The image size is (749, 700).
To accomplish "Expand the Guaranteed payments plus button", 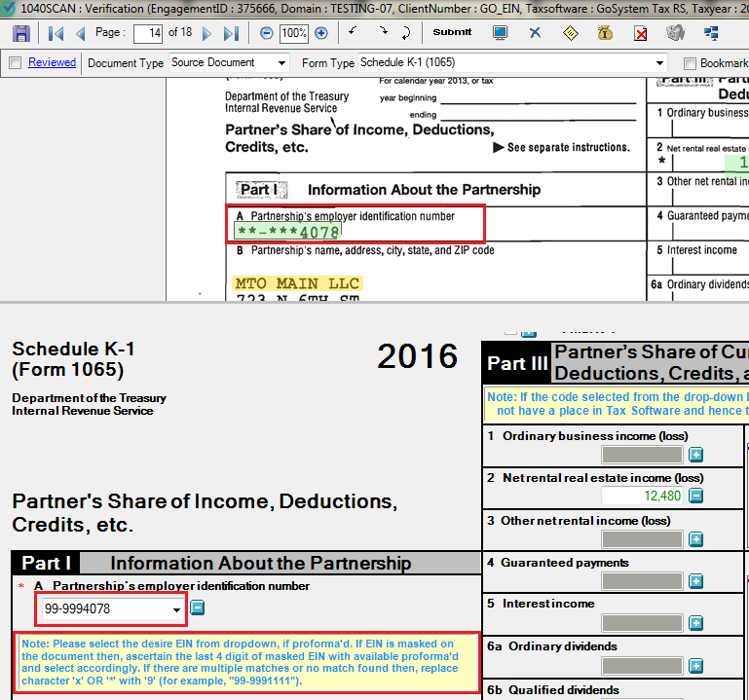I will [695, 581].
